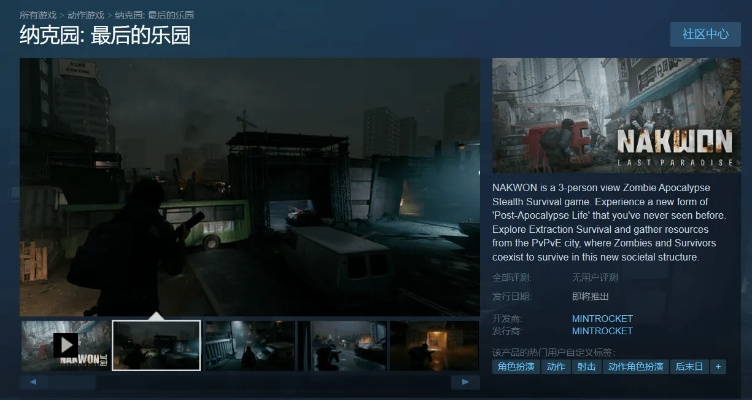Open the 社区中心 community hub

(705, 34)
